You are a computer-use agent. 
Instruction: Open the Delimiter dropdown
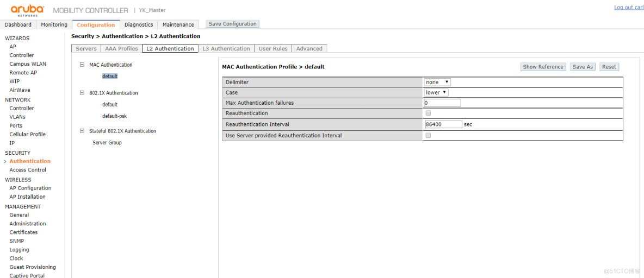[437, 82]
